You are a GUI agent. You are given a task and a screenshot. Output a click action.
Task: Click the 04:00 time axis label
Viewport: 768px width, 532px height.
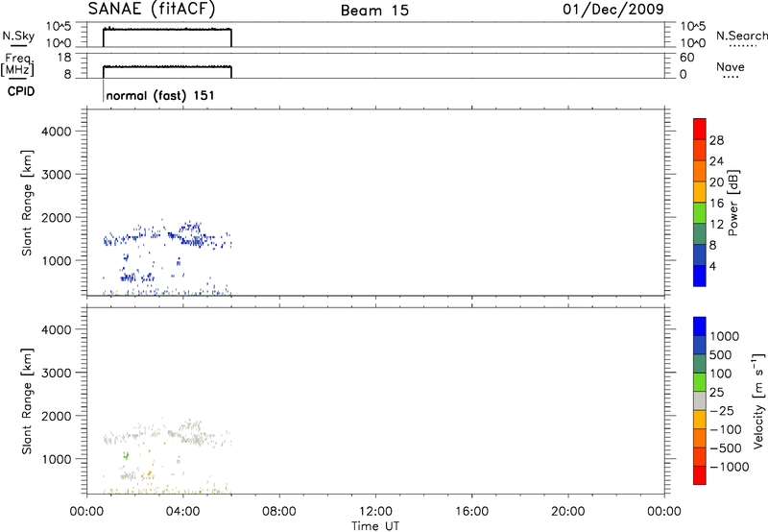(x=183, y=512)
